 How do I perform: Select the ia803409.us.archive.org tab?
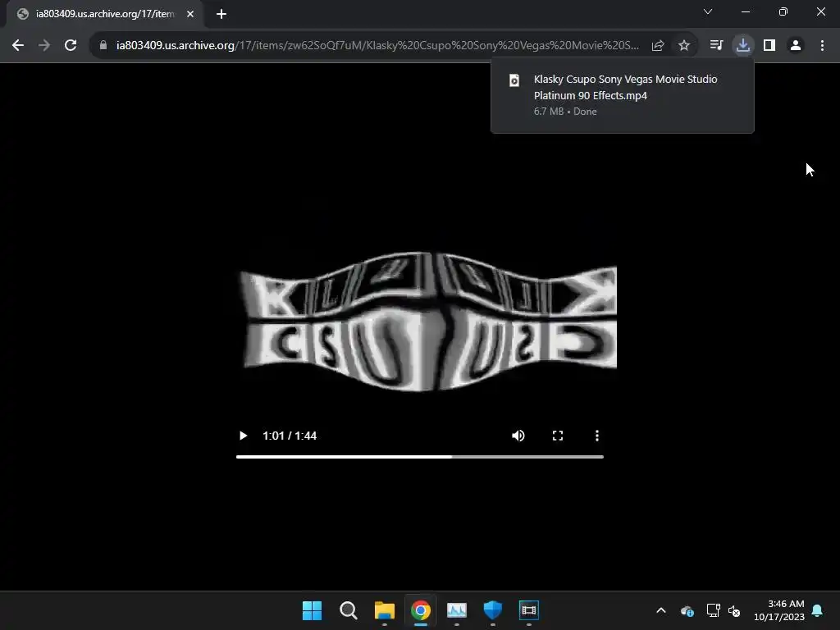(105, 14)
